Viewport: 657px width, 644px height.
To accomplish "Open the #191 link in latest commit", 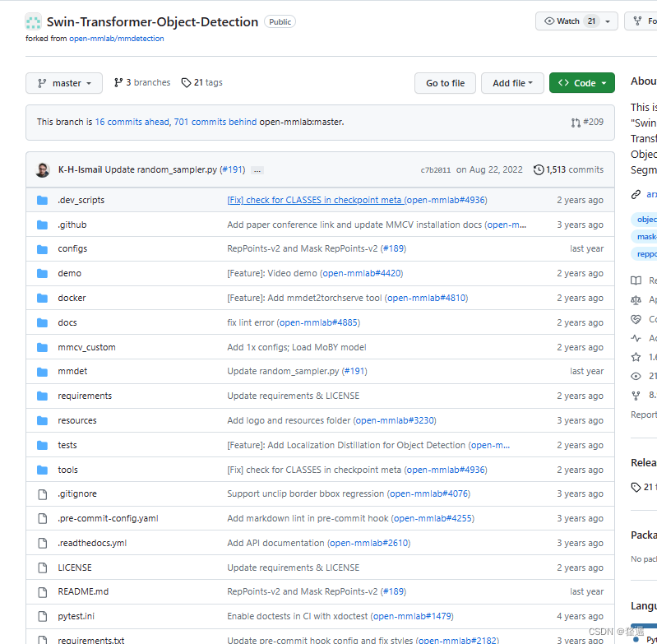I will tap(233, 169).
